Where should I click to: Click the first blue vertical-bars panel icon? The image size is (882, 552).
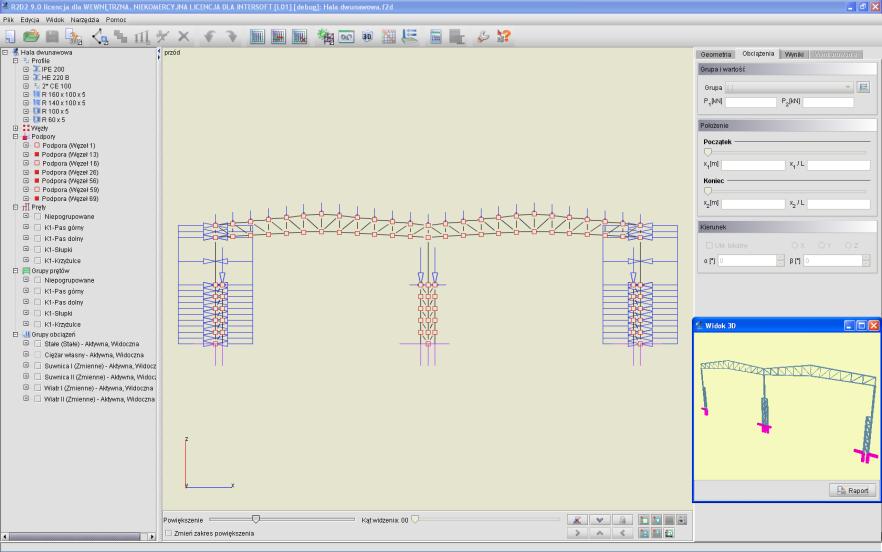click(257, 37)
